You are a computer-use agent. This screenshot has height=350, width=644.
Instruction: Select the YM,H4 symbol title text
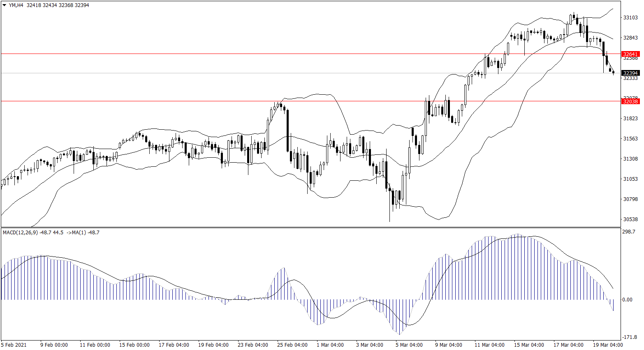point(16,5)
